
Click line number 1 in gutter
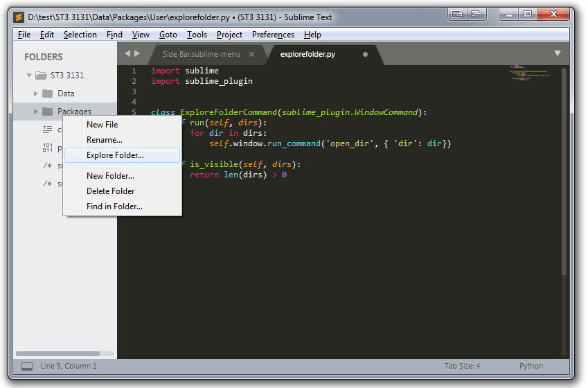(134, 71)
